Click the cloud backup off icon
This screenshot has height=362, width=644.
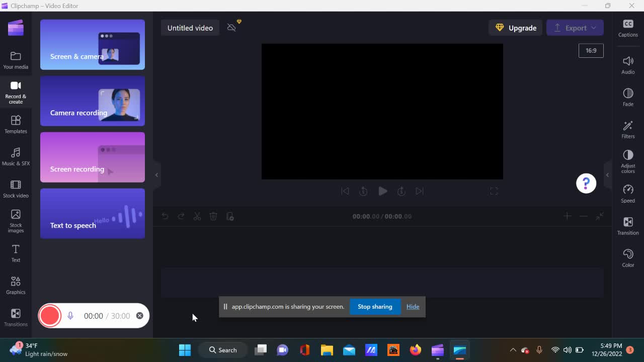pos(232,28)
